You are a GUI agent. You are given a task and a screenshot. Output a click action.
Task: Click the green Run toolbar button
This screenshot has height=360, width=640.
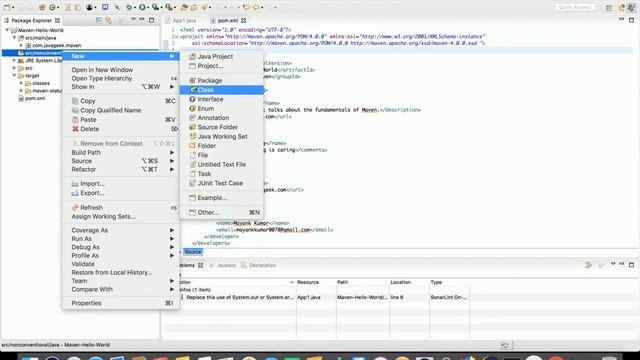(142, 7)
